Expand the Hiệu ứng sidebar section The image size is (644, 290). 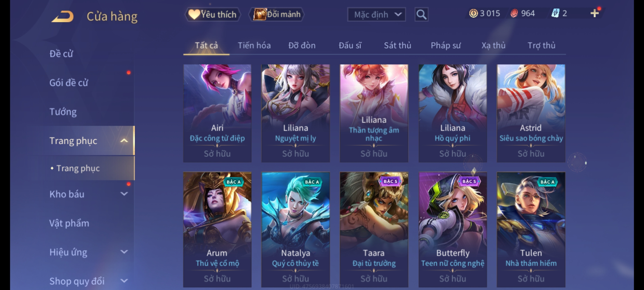click(x=124, y=252)
